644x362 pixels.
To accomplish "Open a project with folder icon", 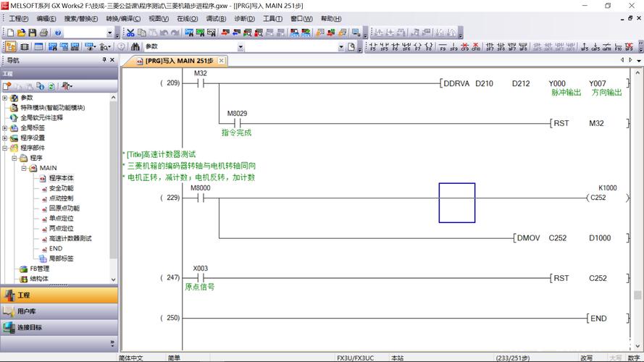I will click(21, 33).
